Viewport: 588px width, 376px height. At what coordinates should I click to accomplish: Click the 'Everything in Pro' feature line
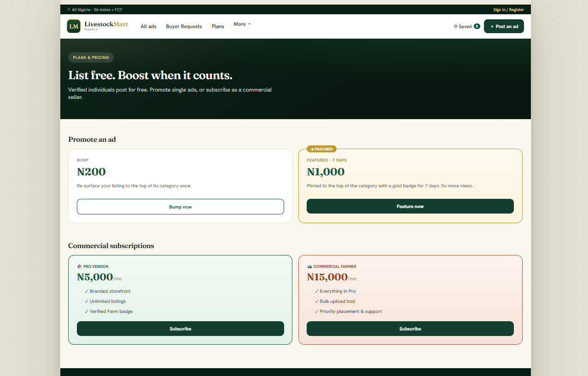(x=335, y=291)
